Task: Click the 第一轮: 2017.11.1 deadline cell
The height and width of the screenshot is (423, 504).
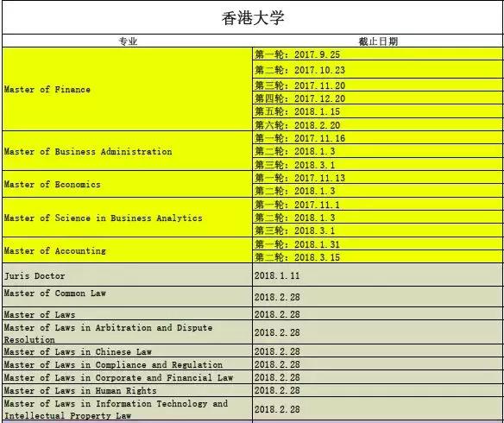Action: (x=378, y=205)
